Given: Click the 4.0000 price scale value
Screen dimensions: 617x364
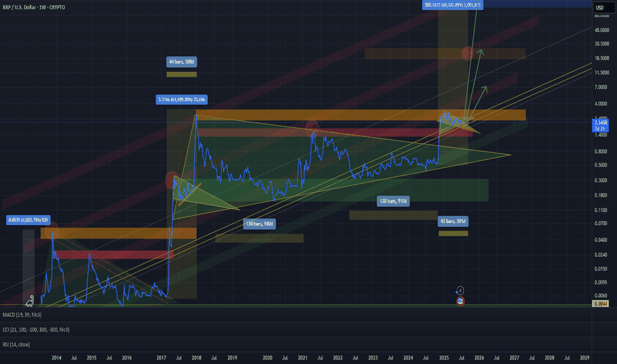Looking at the screenshot, I should (601, 104).
